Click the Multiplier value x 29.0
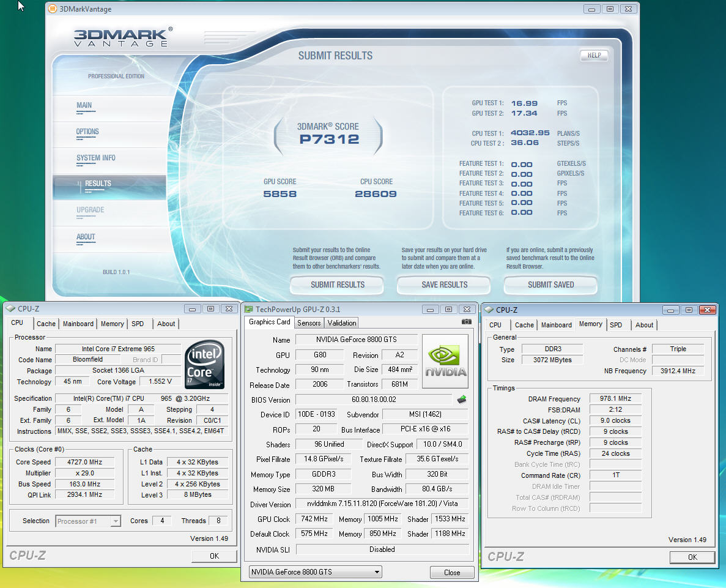The width and height of the screenshot is (726, 588). click(x=85, y=473)
